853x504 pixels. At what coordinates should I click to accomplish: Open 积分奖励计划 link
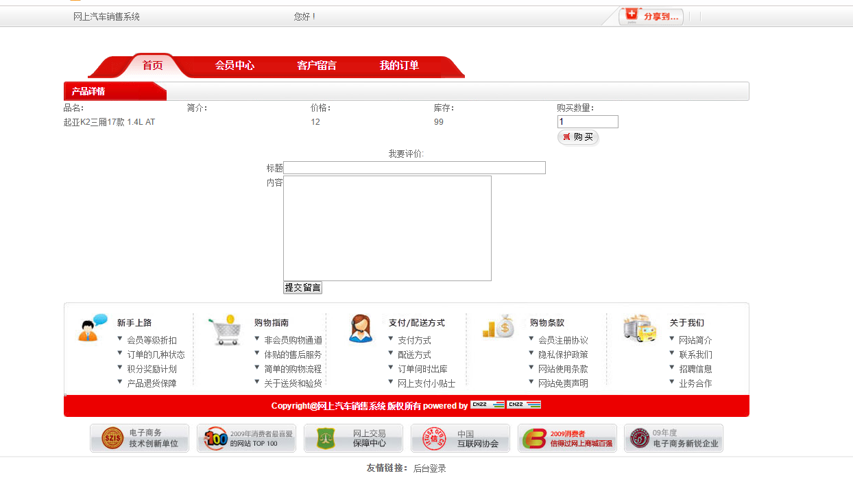click(x=152, y=369)
